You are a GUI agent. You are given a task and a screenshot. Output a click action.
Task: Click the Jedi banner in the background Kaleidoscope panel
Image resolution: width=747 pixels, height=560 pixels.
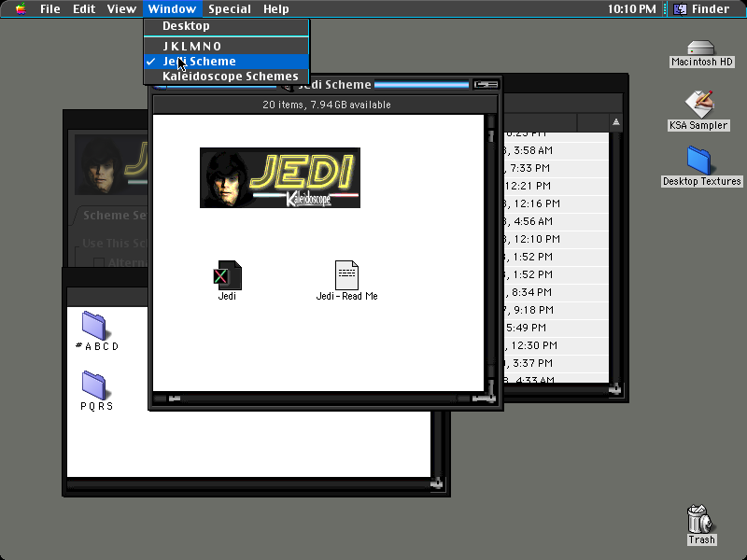111,165
